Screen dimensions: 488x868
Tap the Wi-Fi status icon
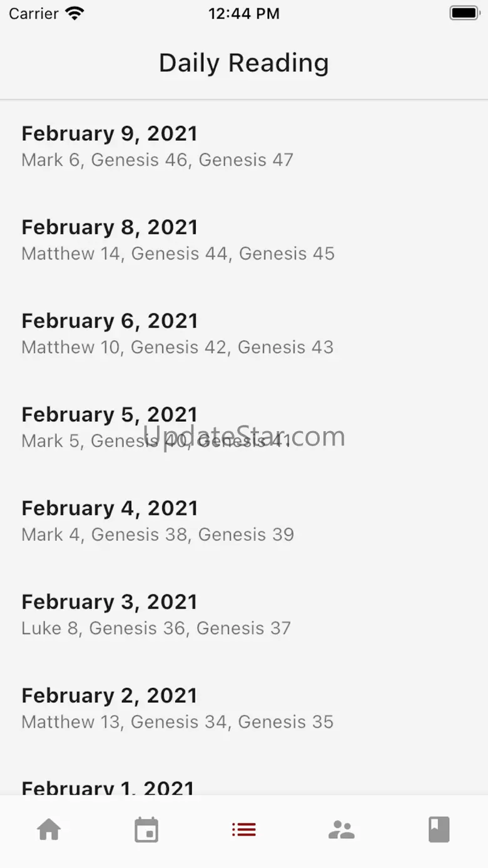[74, 13]
